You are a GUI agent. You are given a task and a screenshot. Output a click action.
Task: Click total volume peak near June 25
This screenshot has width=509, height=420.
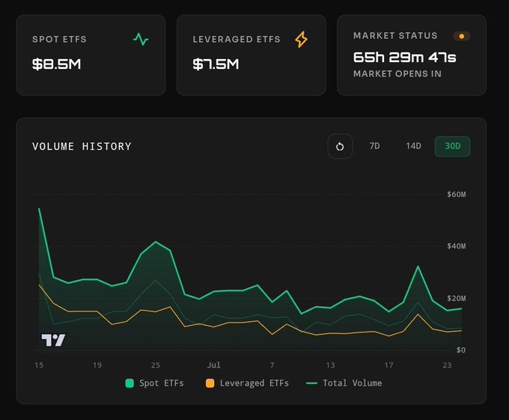(156, 242)
